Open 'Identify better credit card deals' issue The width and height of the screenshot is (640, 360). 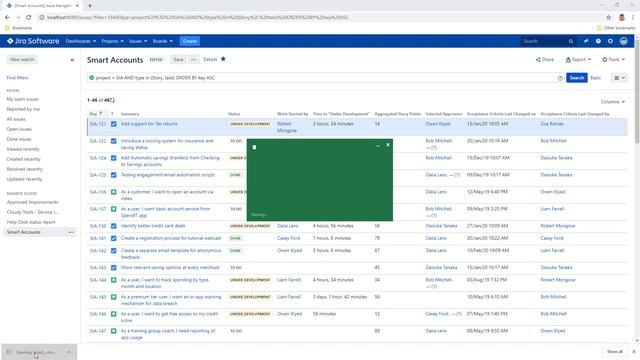point(153,226)
